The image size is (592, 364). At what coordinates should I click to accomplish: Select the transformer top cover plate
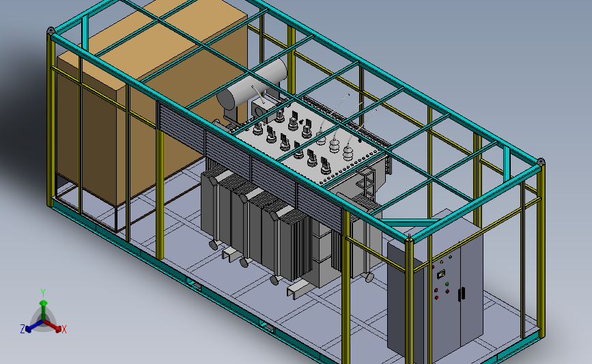click(309, 141)
